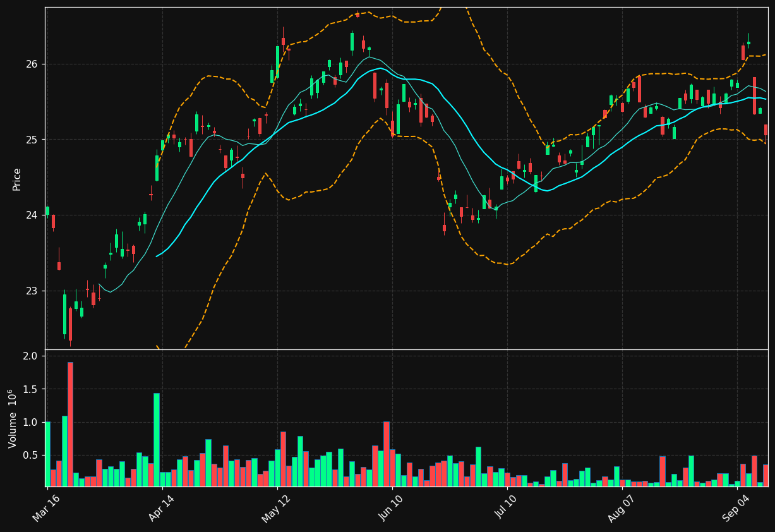Click the tallest red volume bar
Screen dimensions: 775x532
tap(70, 424)
